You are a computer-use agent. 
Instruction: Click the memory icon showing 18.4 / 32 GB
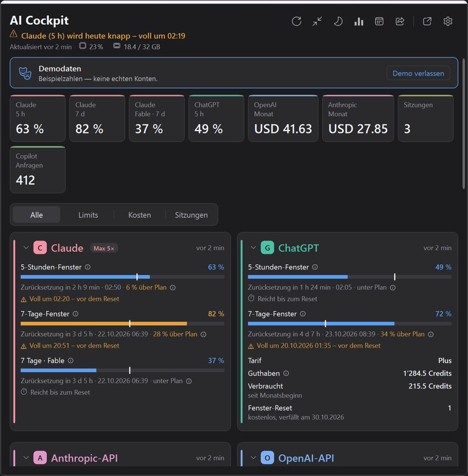(117, 46)
